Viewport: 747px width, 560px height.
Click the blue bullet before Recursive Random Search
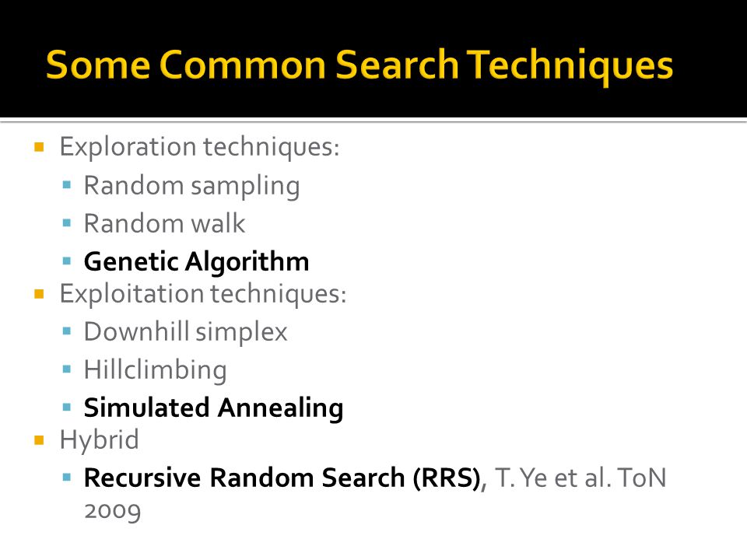coord(67,477)
